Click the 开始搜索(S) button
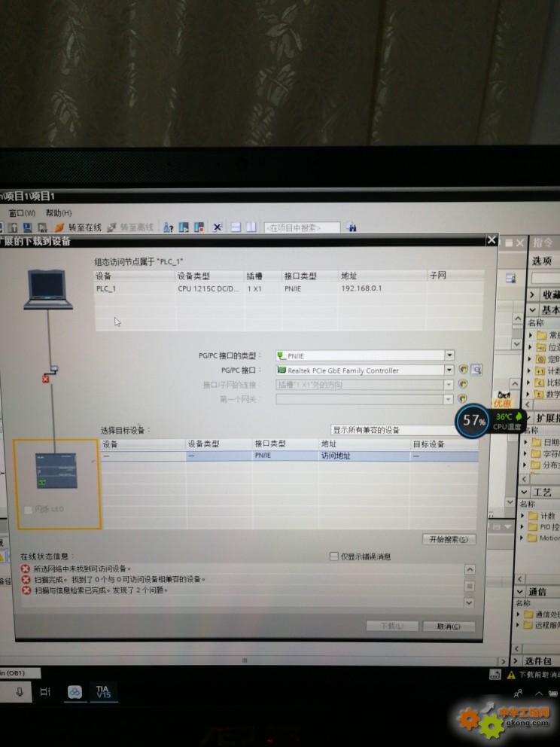This screenshot has height=747, width=560. 449,539
